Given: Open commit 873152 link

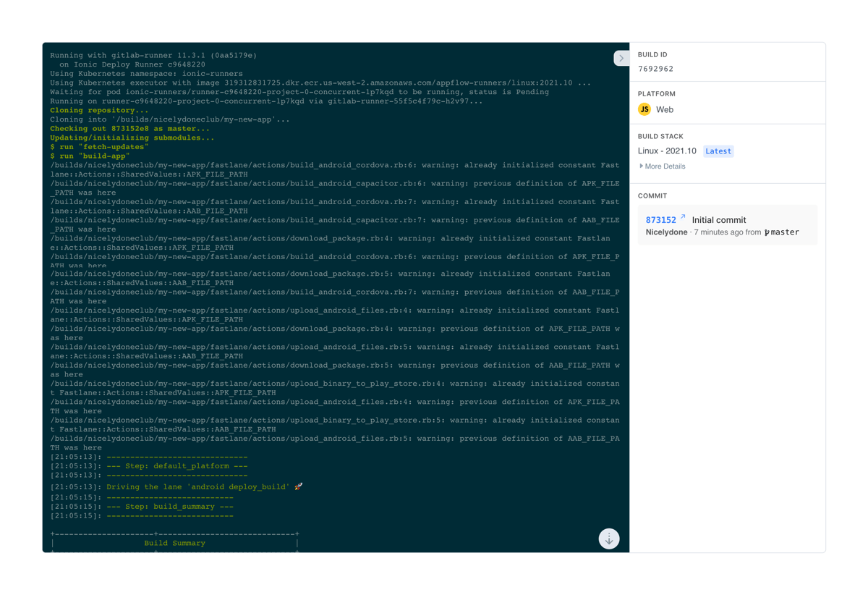Looking at the screenshot, I should pos(660,219).
